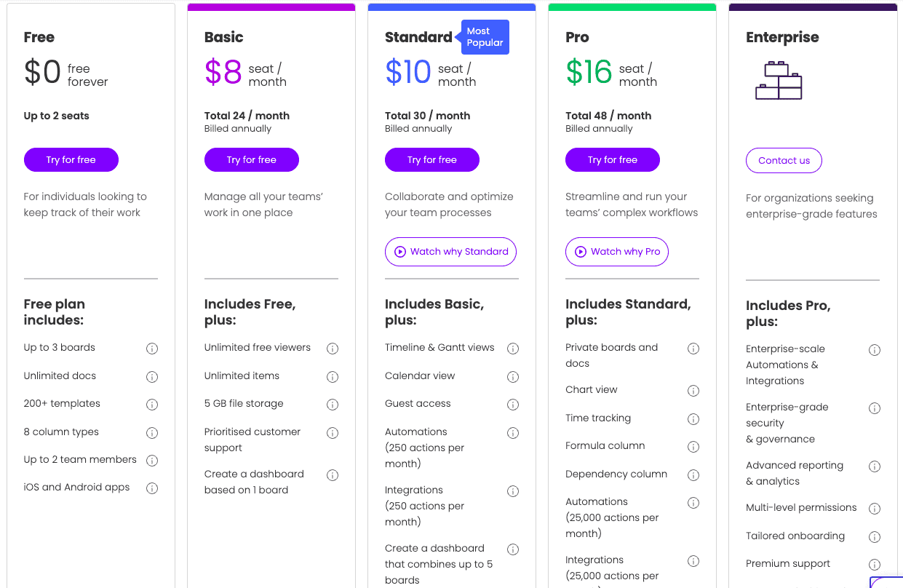The width and height of the screenshot is (903, 588).
Task: View details on 5 GB file storage
Action: (333, 404)
